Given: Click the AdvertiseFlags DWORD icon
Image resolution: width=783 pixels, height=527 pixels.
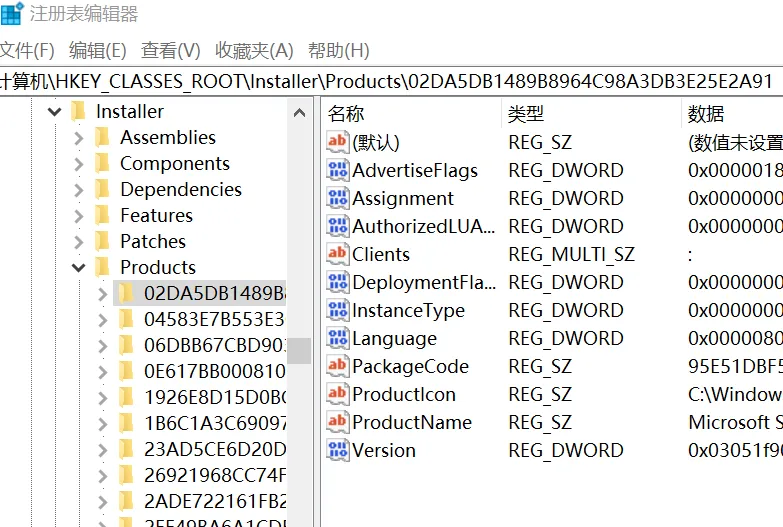Looking at the screenshot, I should pos(338,170).
